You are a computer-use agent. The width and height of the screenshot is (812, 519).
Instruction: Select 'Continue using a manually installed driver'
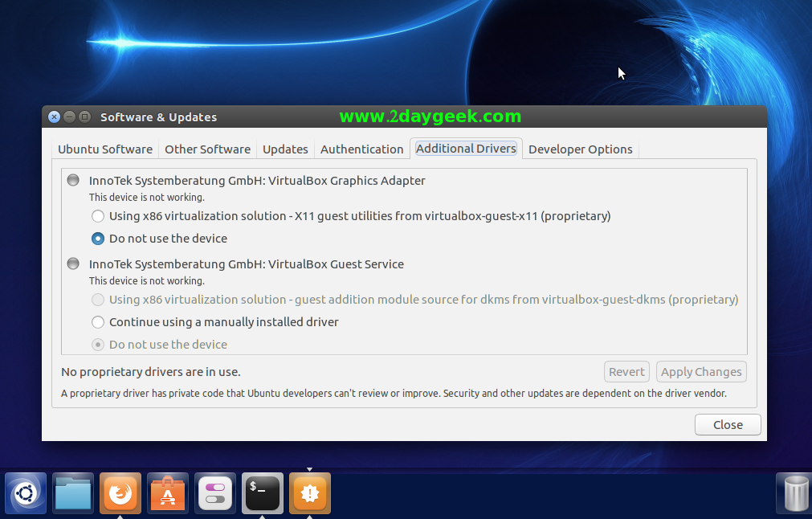[98, 322]
